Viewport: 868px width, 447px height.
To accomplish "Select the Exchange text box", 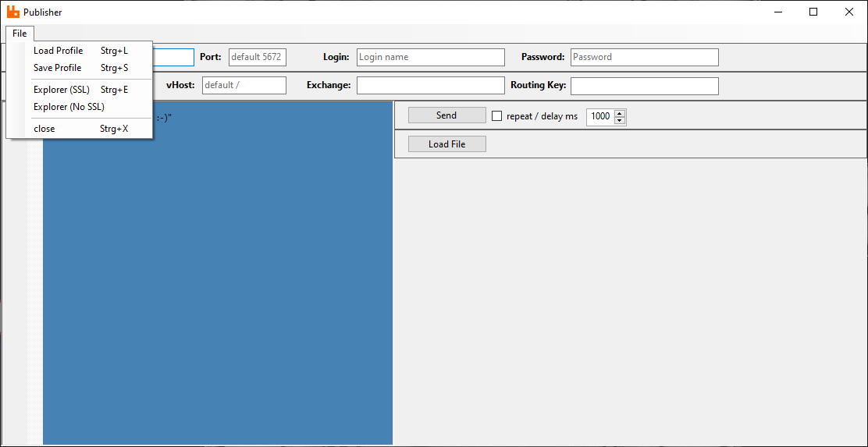I will 430,85.
